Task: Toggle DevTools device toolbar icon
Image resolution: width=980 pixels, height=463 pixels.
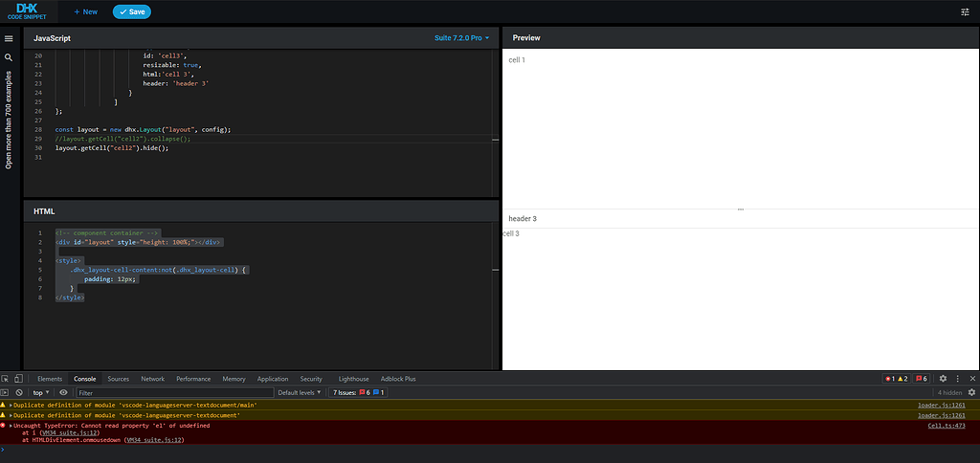Action: point(19,379)
